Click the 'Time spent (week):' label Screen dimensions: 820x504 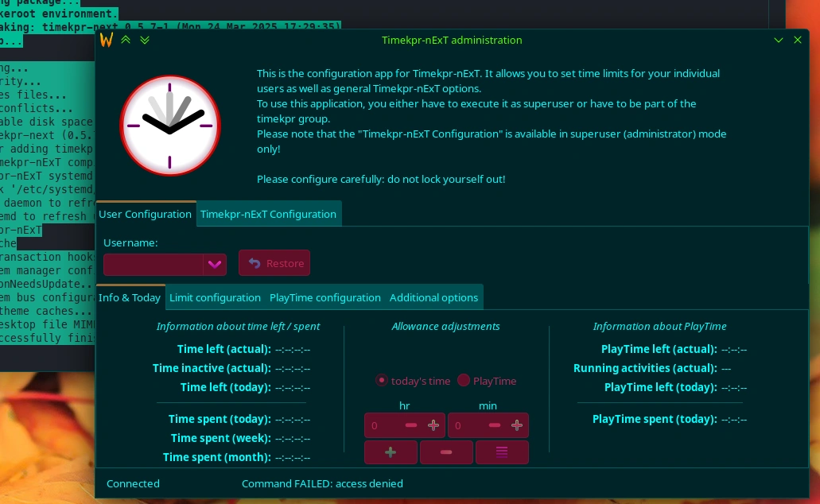point(220,438)
